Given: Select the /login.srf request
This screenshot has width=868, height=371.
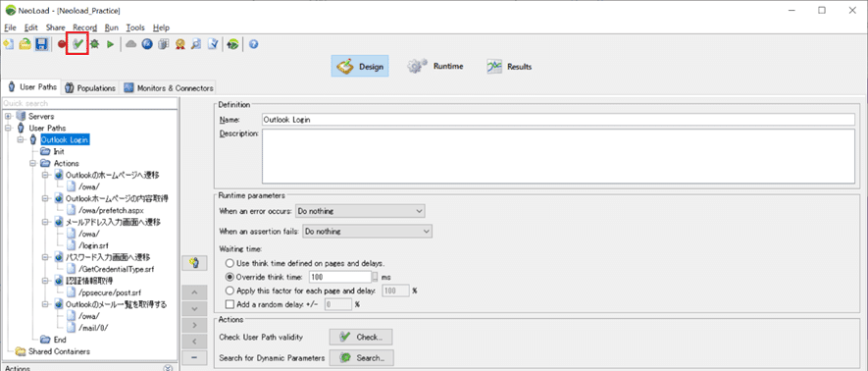Looking at the screenshot, I should click(92, 245).
